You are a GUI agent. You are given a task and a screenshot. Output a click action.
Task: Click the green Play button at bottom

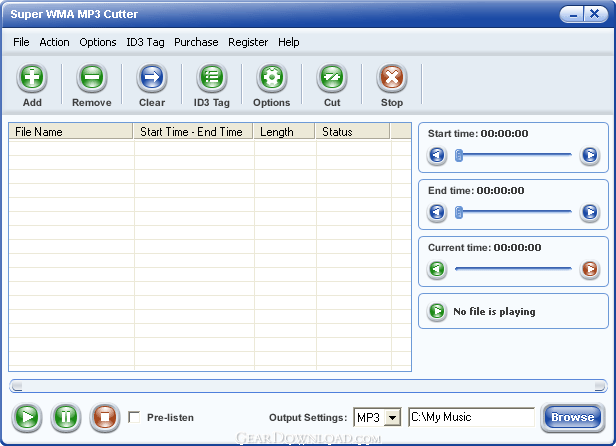27,417
